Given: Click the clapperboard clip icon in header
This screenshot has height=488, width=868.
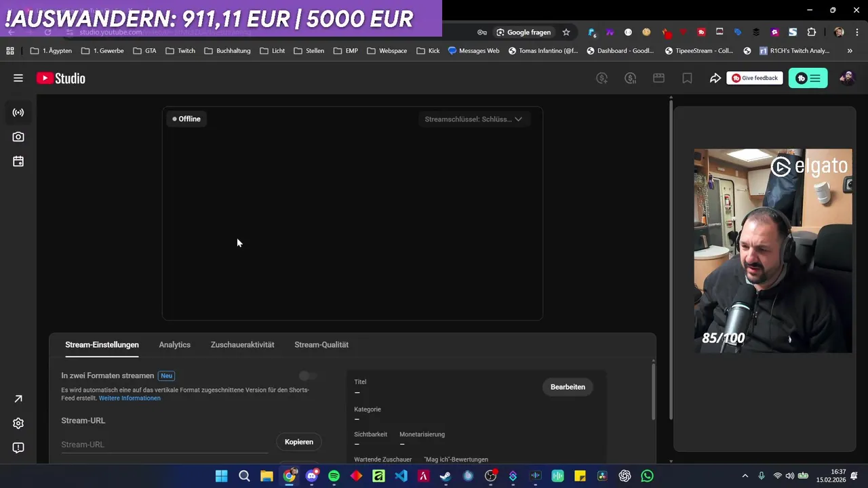Looking at the screenshot, I should pos(658,78).
